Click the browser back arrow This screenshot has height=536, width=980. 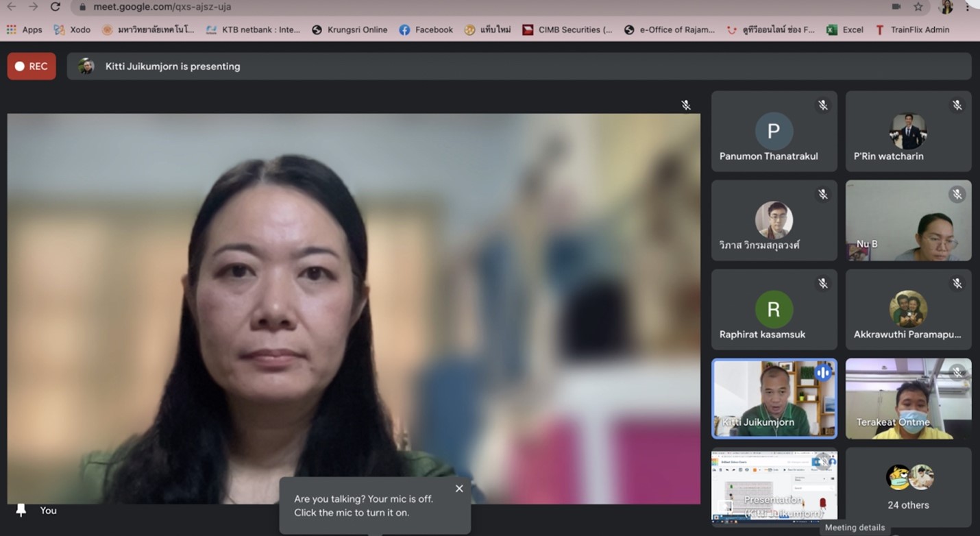11,7
